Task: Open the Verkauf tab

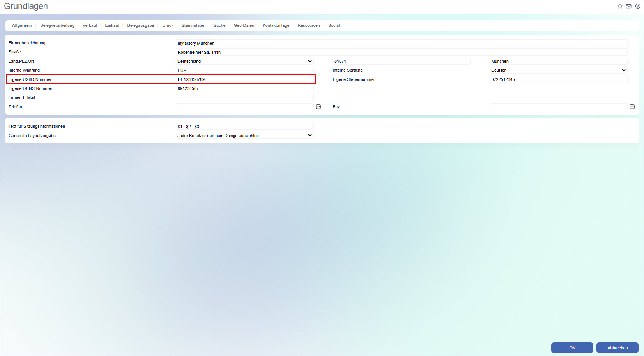Action: click(x=90, y=25)
